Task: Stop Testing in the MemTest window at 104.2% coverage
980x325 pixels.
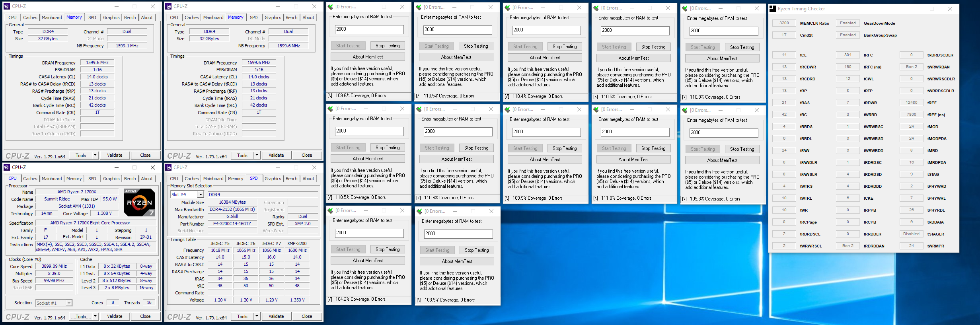Action: 388,249
